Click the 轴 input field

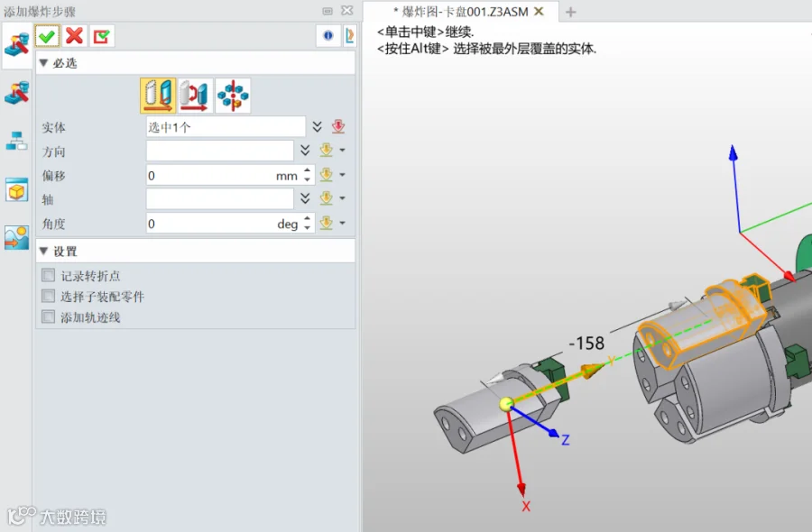click(219, 199)
